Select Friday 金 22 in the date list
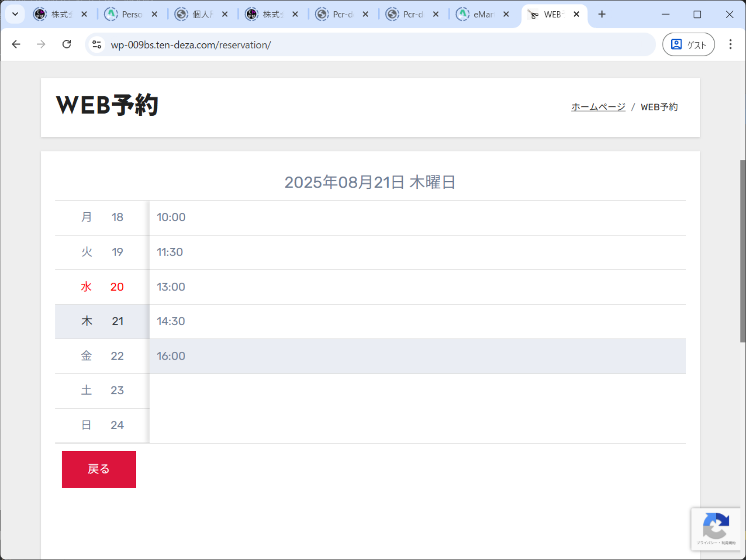 point(102,356)
